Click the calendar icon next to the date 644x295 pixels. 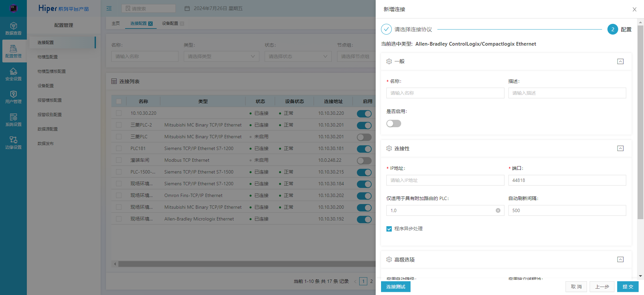187,8
